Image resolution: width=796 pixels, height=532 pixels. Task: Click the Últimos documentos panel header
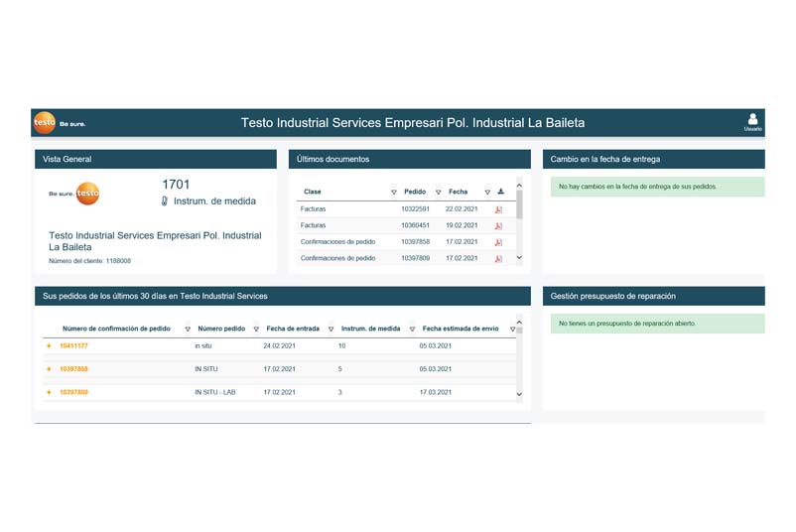click(410, 159)
